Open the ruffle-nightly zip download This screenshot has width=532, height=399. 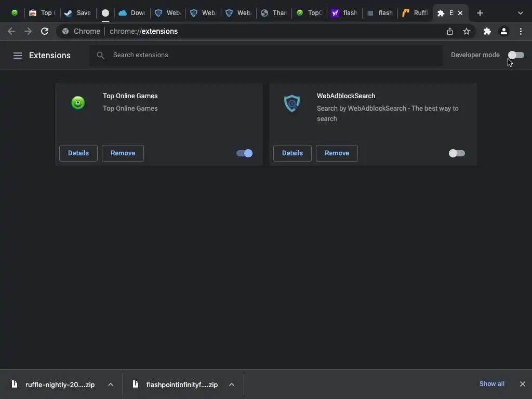[x=60, y=385]
